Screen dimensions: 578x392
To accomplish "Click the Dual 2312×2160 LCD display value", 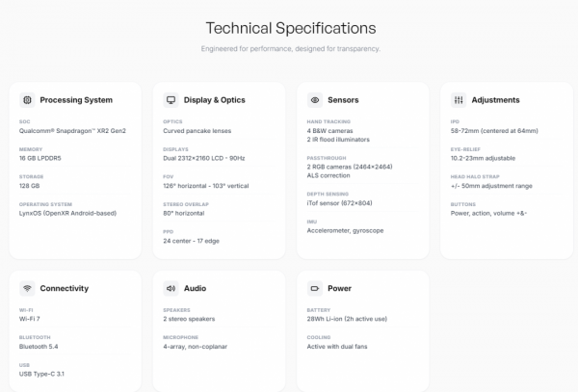I will [x=205, y=157].
